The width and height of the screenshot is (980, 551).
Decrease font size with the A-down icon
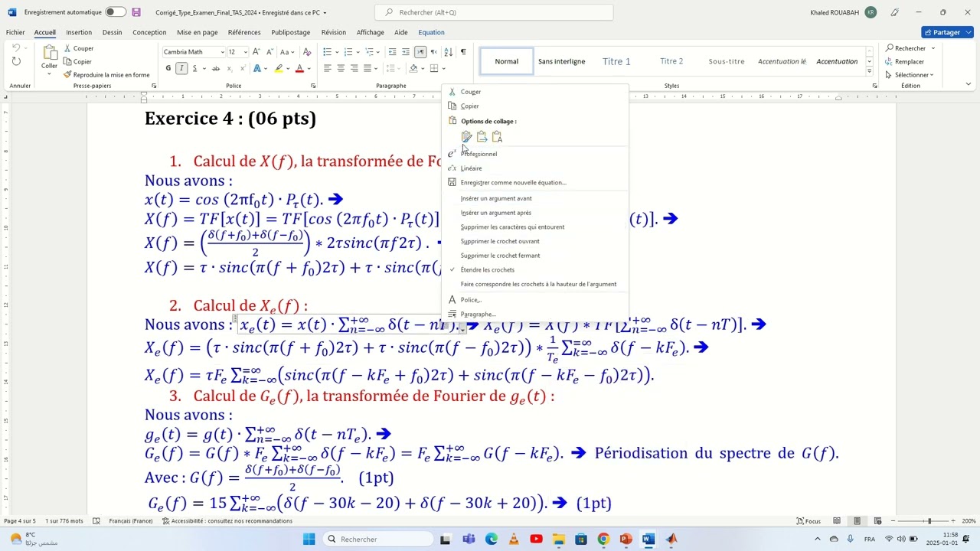tap(269, 52)
